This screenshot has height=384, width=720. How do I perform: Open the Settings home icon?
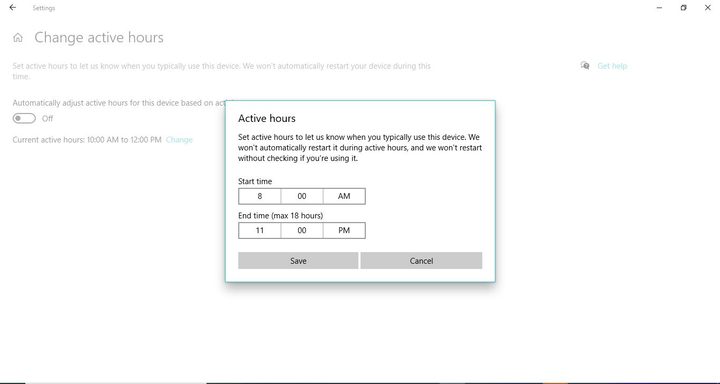point(18,38)
